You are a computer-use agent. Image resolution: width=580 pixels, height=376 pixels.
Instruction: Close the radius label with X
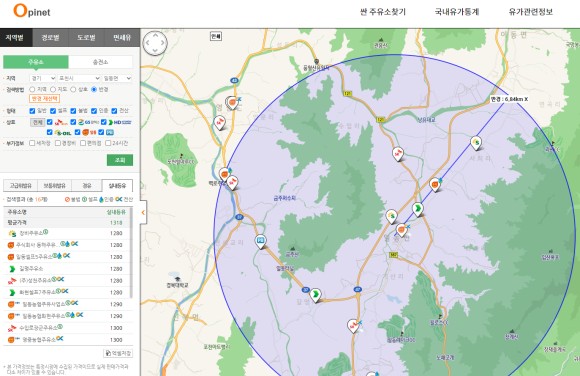(526, 99)
